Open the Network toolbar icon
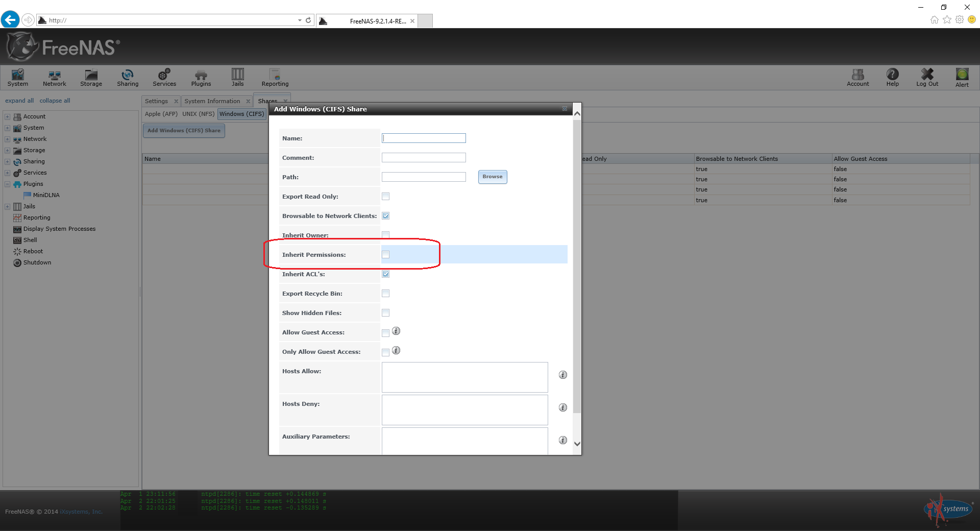This screenshot has width=980, height=531. [x=55, y=78]
